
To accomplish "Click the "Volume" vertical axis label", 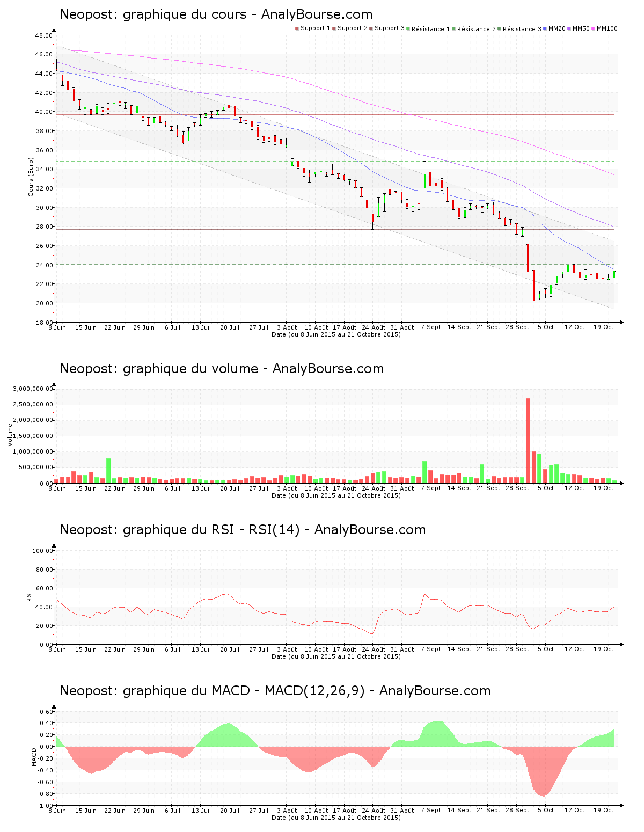I will point(10,435).
